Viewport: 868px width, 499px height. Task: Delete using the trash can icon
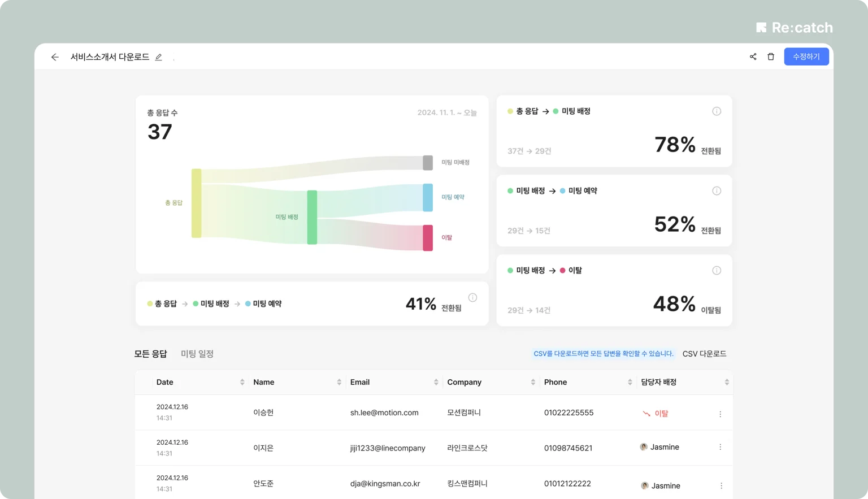point(771,57)
